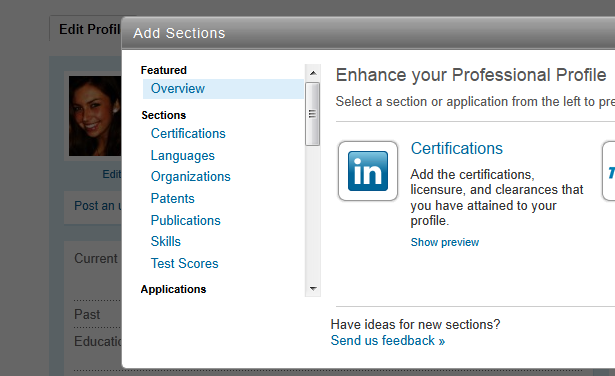Screen dimensions: 615x376
Task: Open the Certifications section in the left list
Action: 188,133
